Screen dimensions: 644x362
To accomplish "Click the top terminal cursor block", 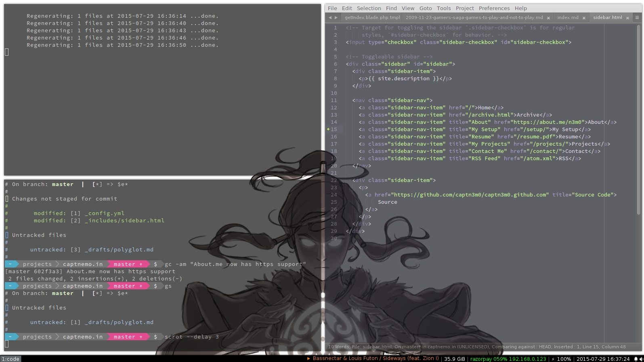I will (x=6, y=52).
